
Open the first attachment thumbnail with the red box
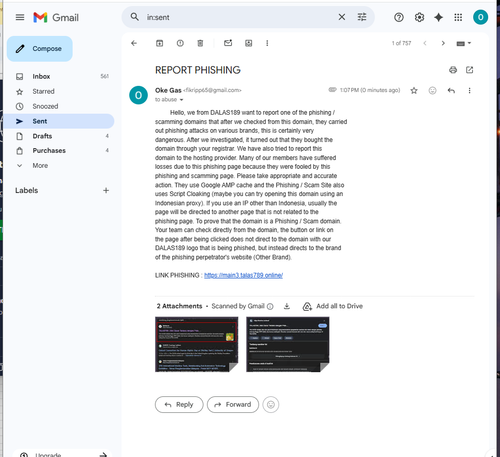[x=197, y=344]
